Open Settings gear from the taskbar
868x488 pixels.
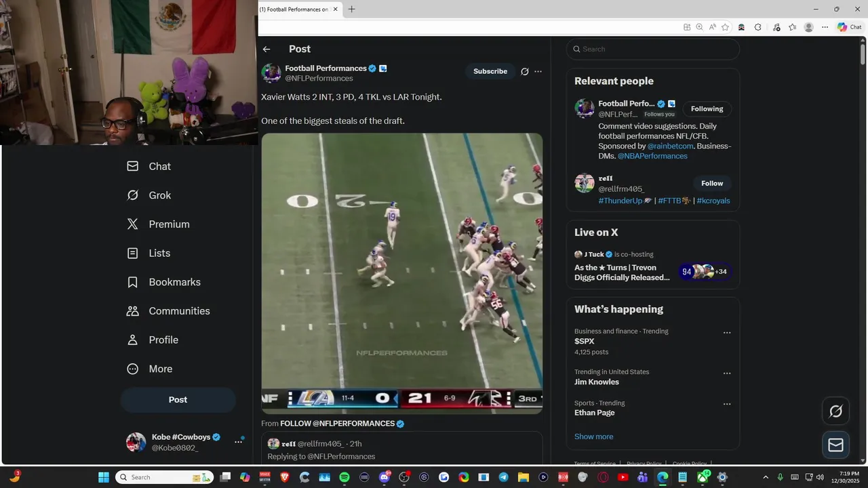click(x=722, y=477)
